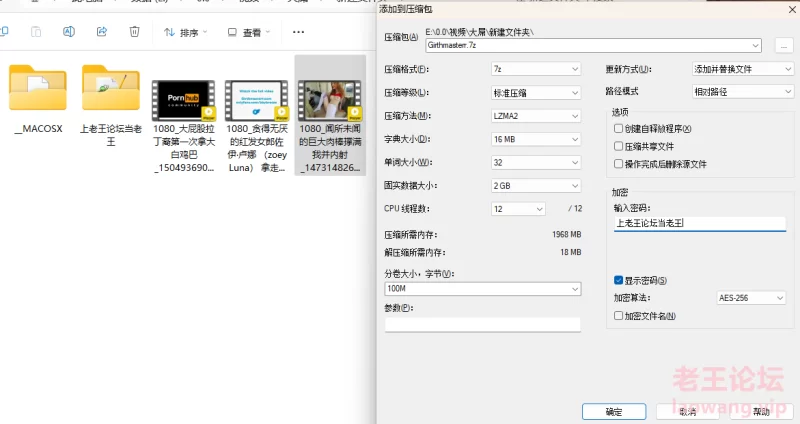
Task: Enable the 加密文件名 checkbox
Action: tap(618, 316)
